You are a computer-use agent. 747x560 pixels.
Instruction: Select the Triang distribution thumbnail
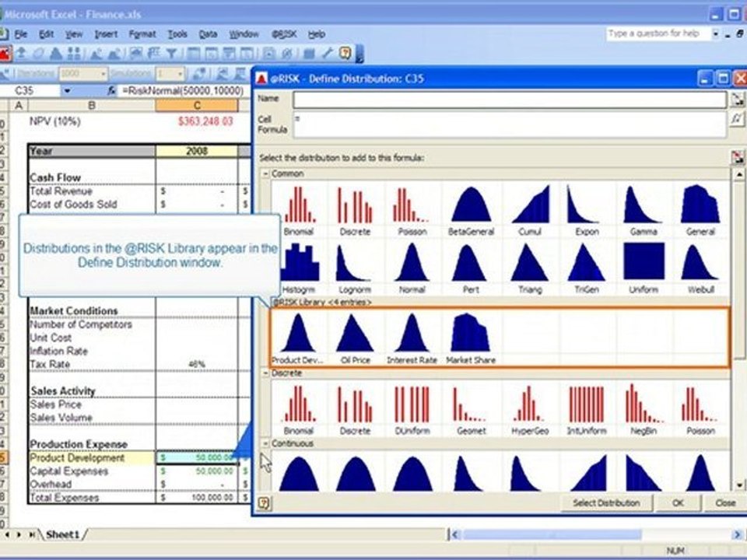click(530, 268)
